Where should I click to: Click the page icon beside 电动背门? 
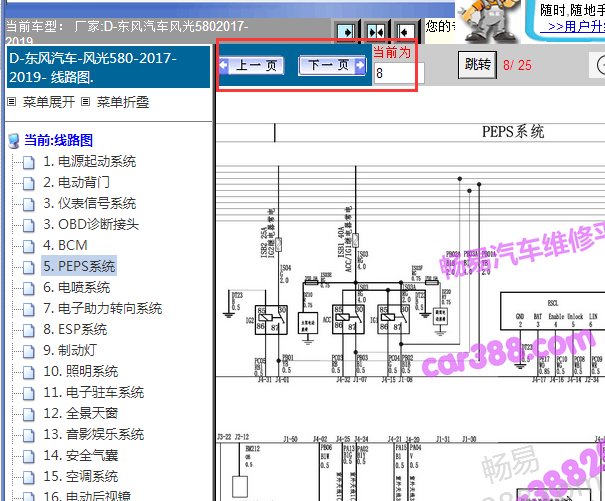pos(29,183)
